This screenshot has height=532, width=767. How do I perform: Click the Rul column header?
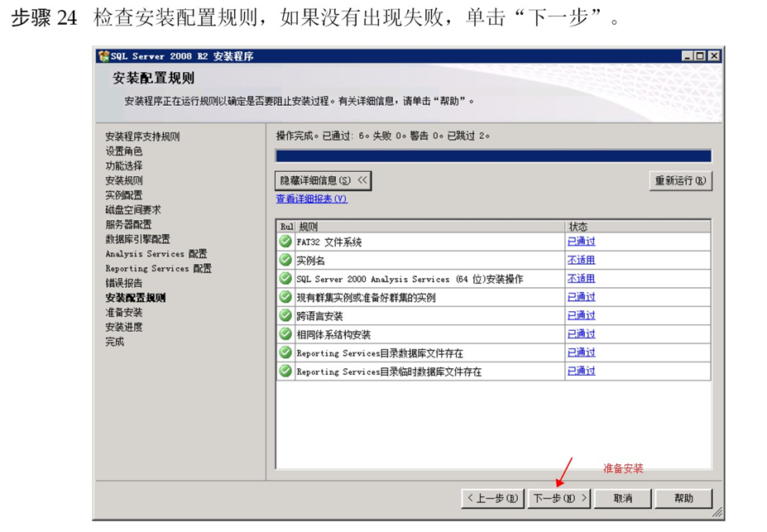click(x=286, y=227)
